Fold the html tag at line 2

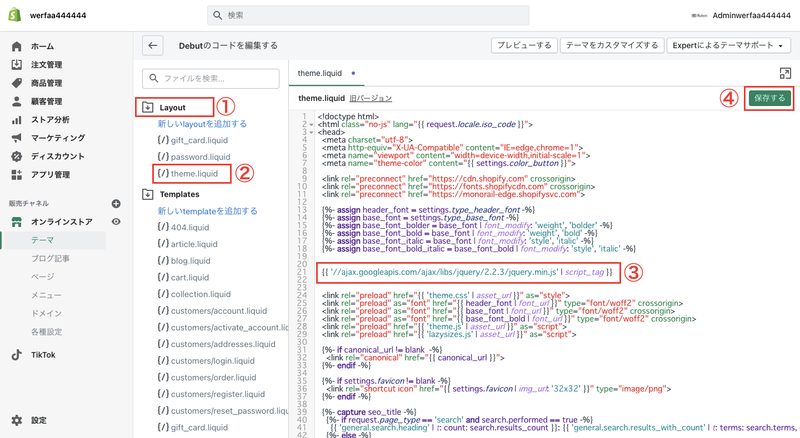click(311, 125)
